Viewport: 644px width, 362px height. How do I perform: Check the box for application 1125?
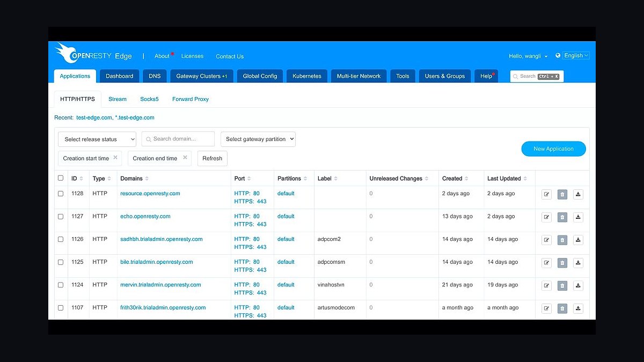pos(61,262)
